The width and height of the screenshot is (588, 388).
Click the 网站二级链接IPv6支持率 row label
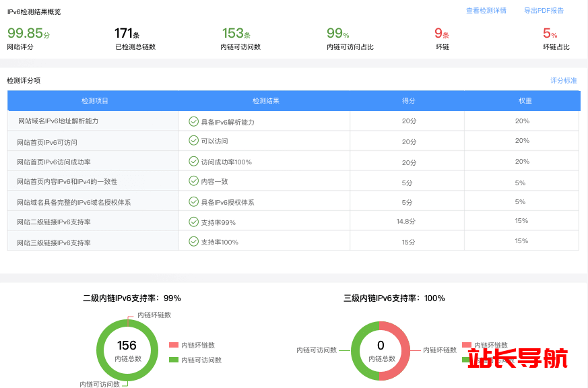point(54,222)
